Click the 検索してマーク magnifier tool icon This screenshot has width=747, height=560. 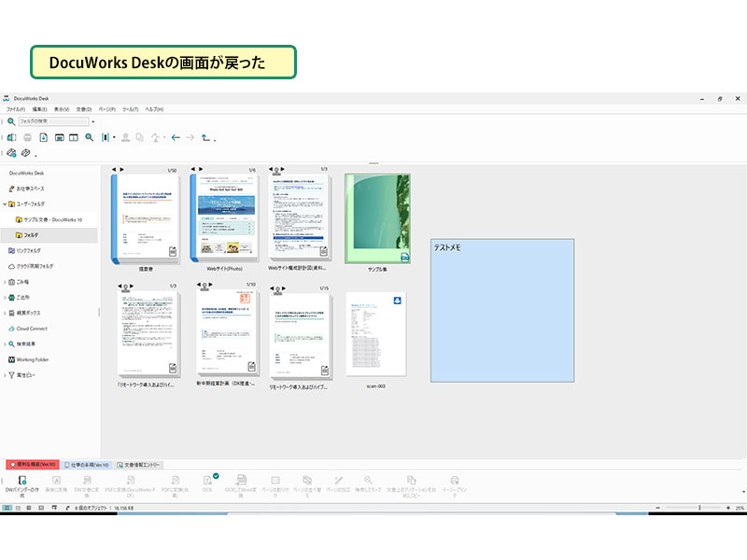click(x=368, y=480)
